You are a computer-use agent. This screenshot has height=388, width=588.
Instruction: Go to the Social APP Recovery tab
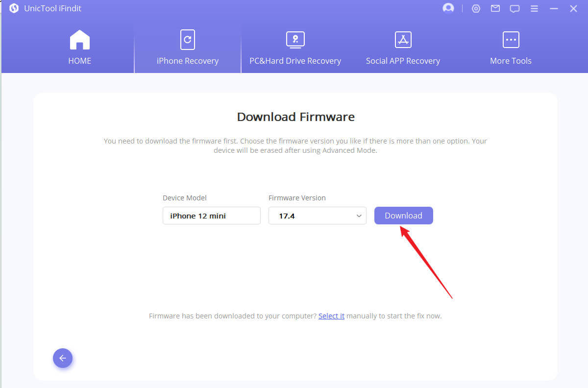[403, 48]
